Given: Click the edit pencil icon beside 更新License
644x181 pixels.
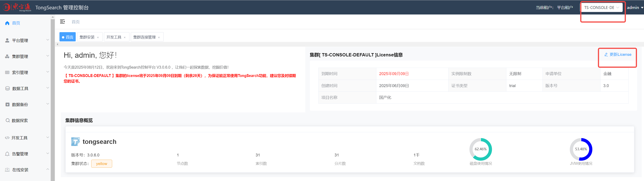Looking at the screenshot, I should click(x=606, y=55).
